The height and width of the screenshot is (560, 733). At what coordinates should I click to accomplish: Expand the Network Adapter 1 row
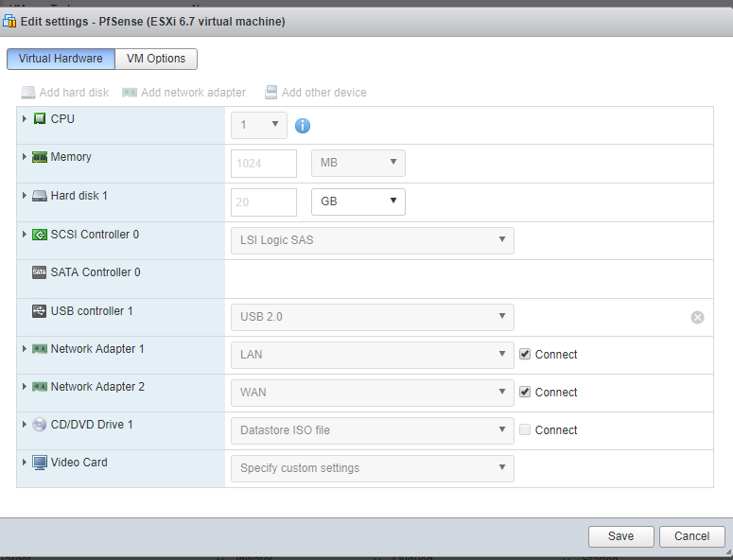pyautogui.click(x=25, y=349)
